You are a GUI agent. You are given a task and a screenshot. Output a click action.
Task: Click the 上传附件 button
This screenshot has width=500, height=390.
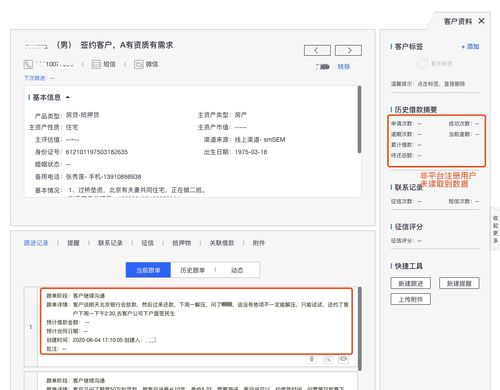(x=410, y=299)
